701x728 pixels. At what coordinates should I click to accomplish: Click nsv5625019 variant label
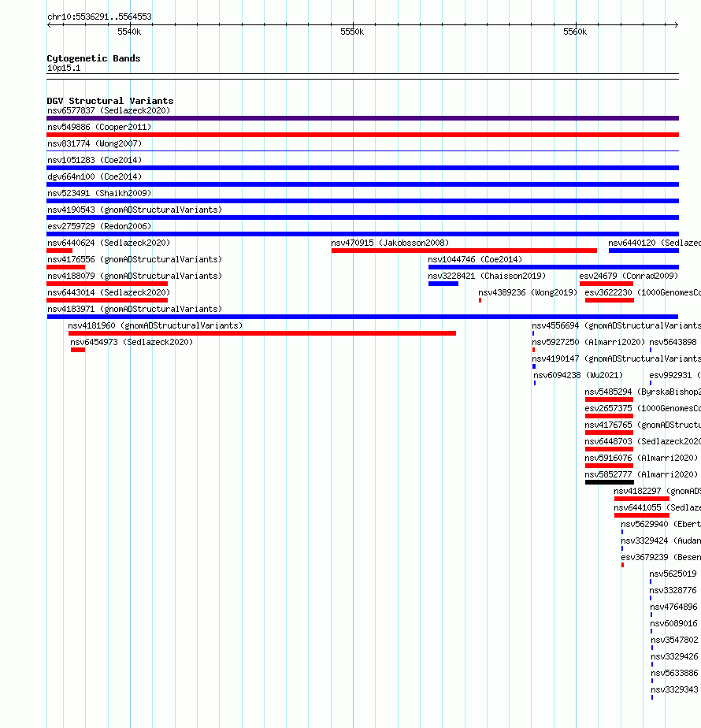673,574
